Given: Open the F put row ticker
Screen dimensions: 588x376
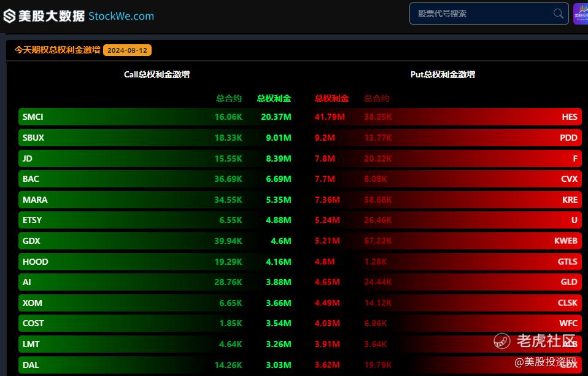Looking at the screenshot, I should click(x=575, y=159).
